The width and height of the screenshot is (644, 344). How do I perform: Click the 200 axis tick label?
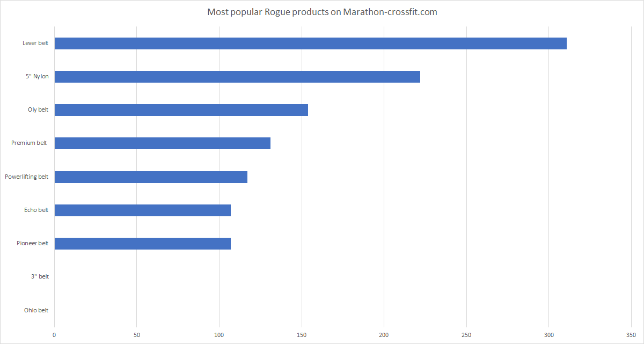[x=384, y=335]
